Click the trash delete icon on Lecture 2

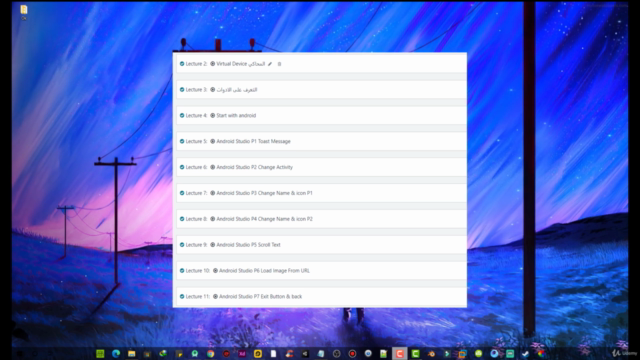[280, 64]
